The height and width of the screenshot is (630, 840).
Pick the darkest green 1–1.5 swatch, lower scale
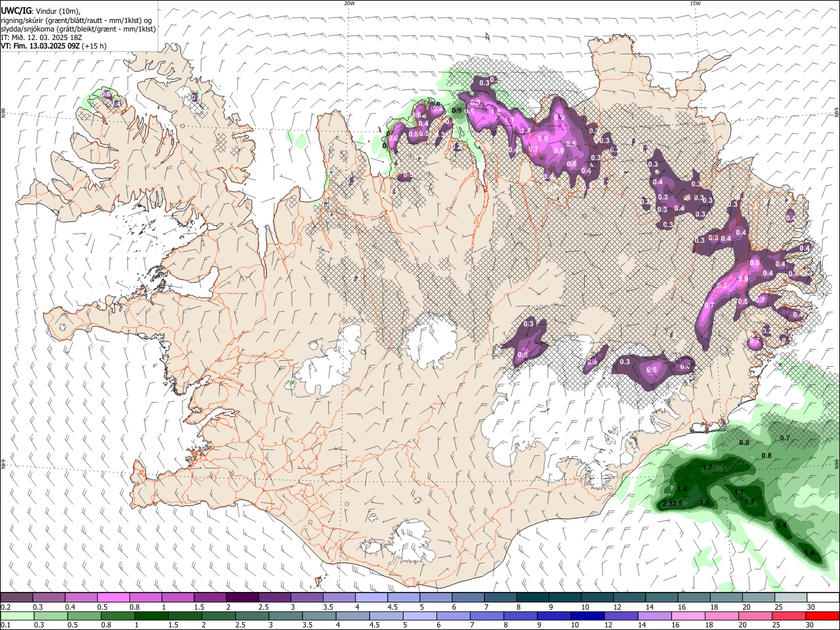pyautogui.click(x=152, y=616)
